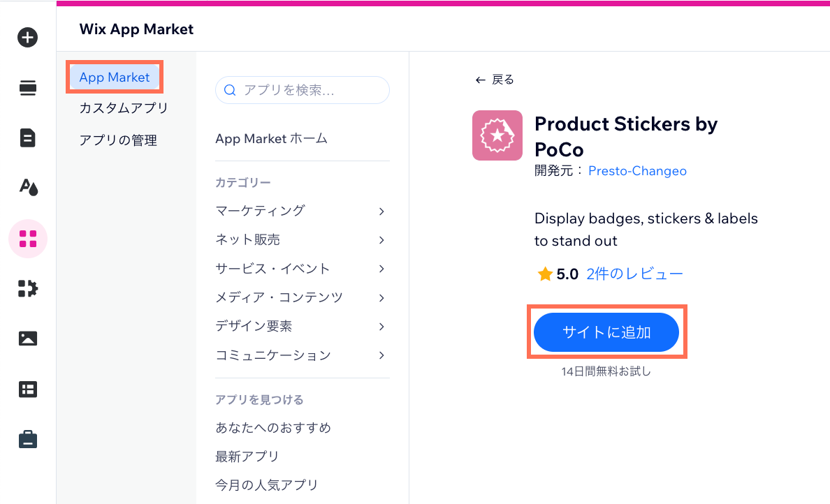Open the Presto-Changeo developer link

(636, 170)
